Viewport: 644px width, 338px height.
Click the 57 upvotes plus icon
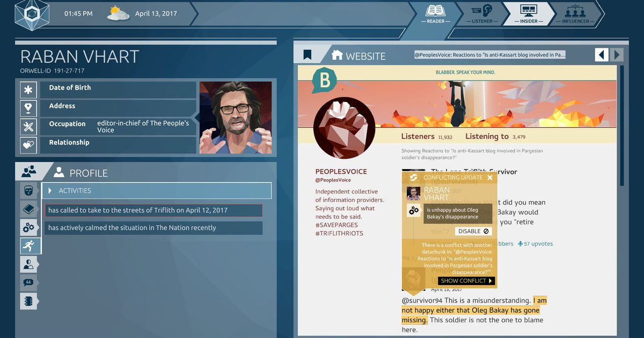click(520, 244)
